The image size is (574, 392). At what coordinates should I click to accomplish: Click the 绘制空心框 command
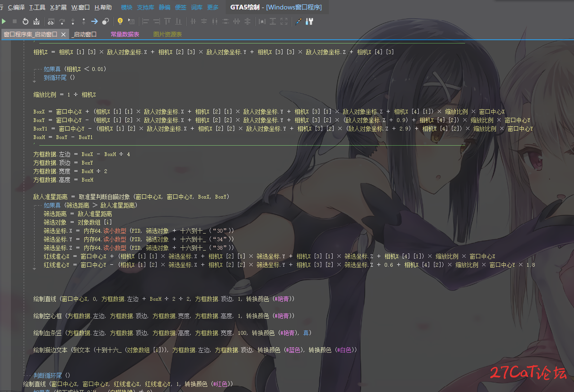tap(47, 316)
